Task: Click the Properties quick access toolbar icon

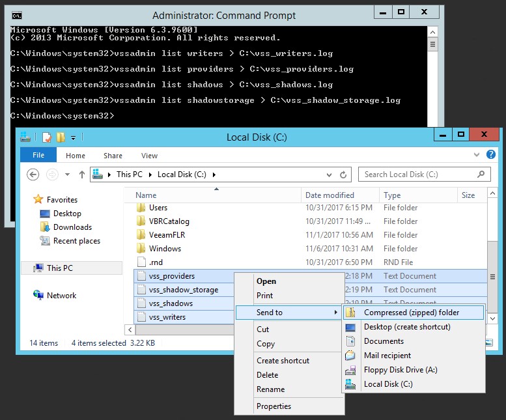Action: click(47, 137)
